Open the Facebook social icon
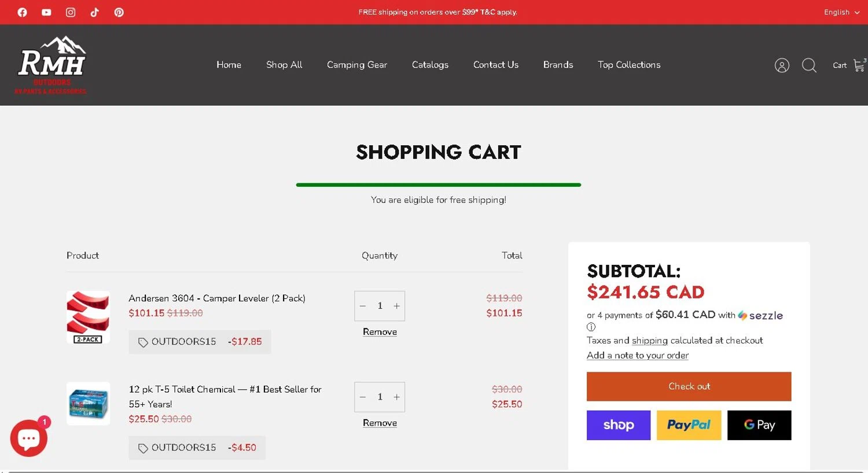Image resolution: width=868 pixels, height=473 pixels. pyautogui.click(x=22, y=12)
